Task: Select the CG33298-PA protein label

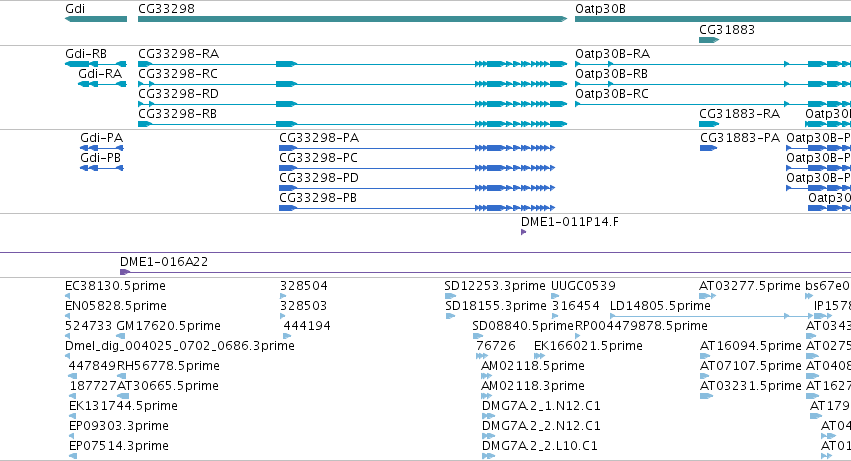Action: [x=319, y=138]
